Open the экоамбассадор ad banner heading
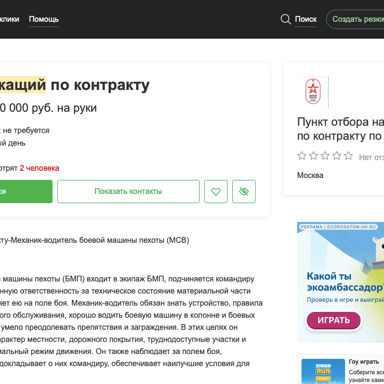This screenshot has height=384, width=384. click(x=345, y=282)
